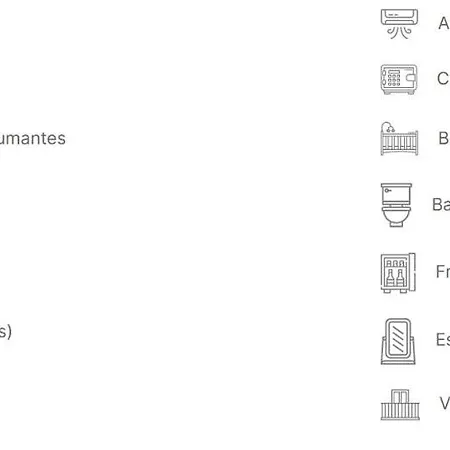Click the hanging mobile above the crib
450x450 pixels.
(388, 127)
